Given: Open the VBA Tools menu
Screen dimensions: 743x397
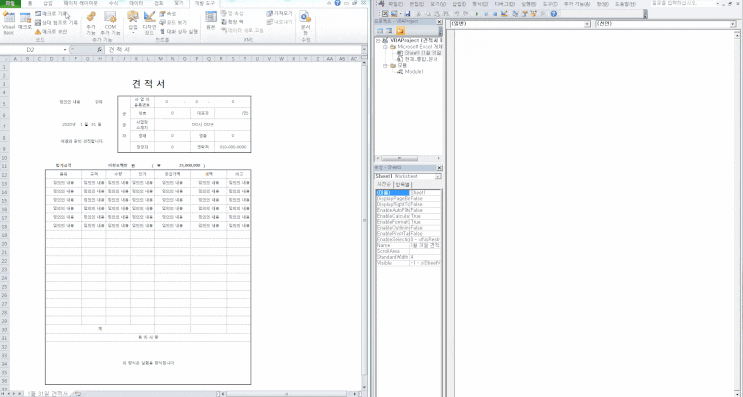Looking at the screenshot, I should 550,4.
